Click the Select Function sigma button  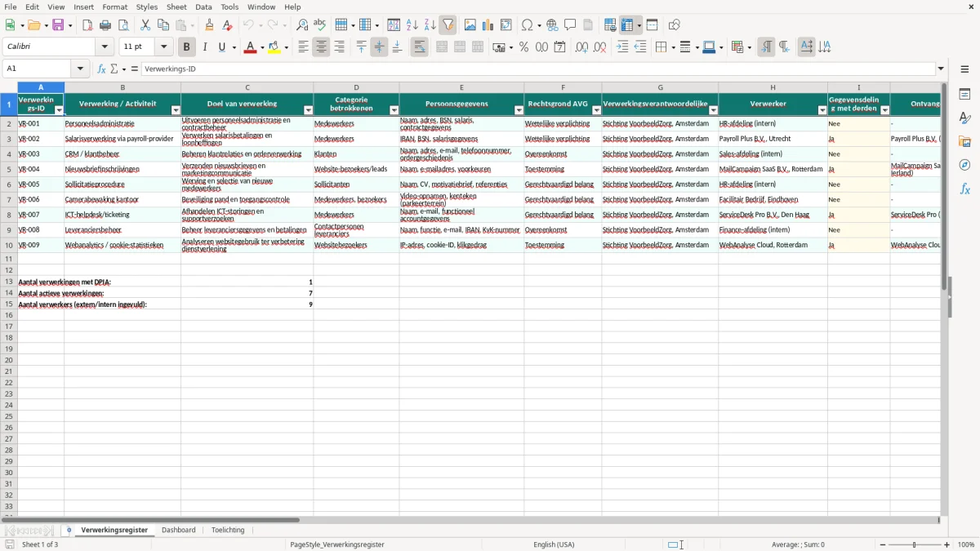(x=114, y=69)
